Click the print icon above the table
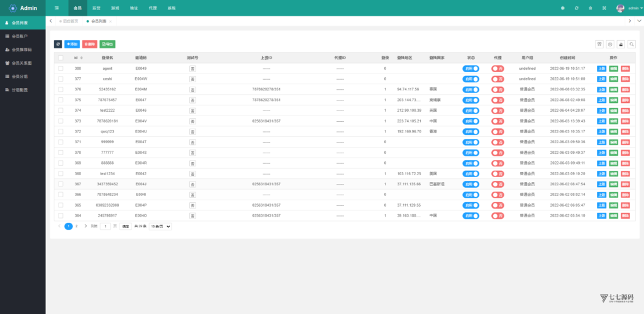The image size is (644, 314). (610, 44)
